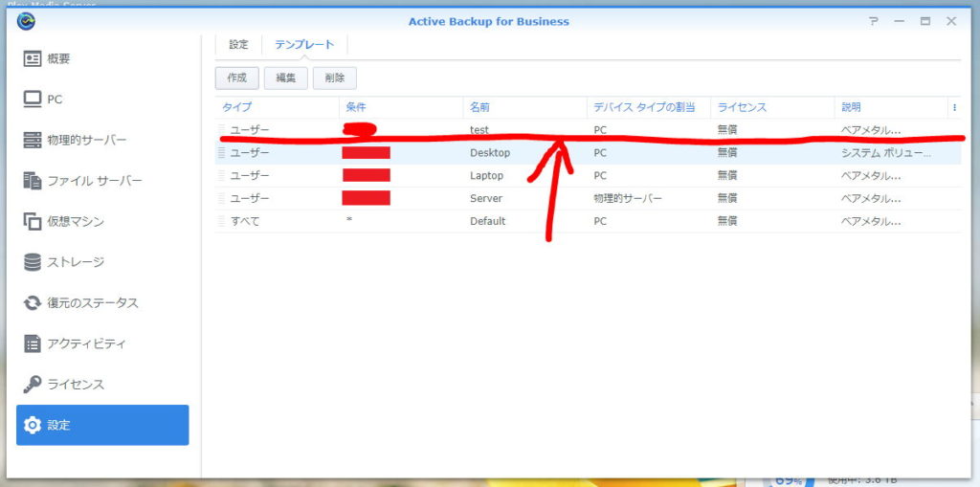The image size is (980, 487).
Task: Select the Laptop template name
Action: [486, 176]
